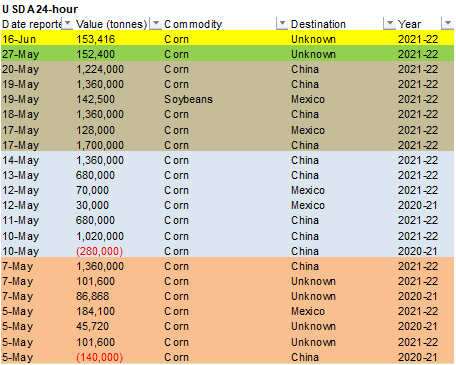
Task: Click Corn in the 16-Jun row
Action: (x=177, y=39)
